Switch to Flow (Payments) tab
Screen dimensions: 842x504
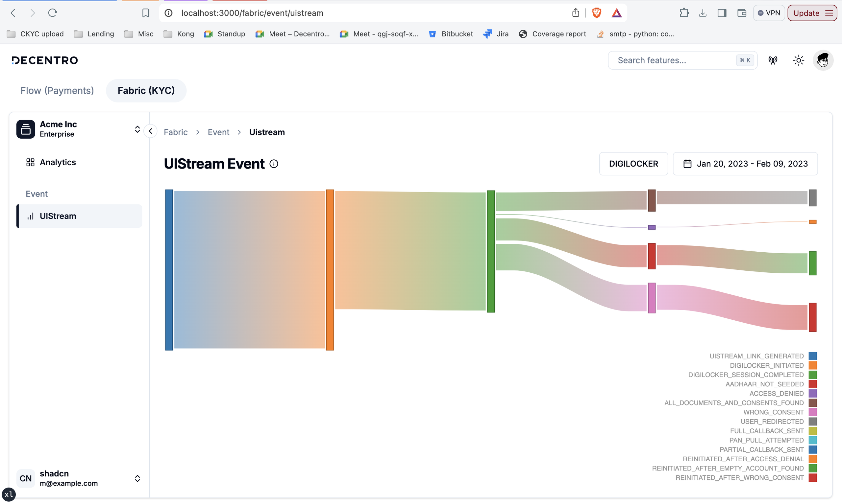[57, 91]
